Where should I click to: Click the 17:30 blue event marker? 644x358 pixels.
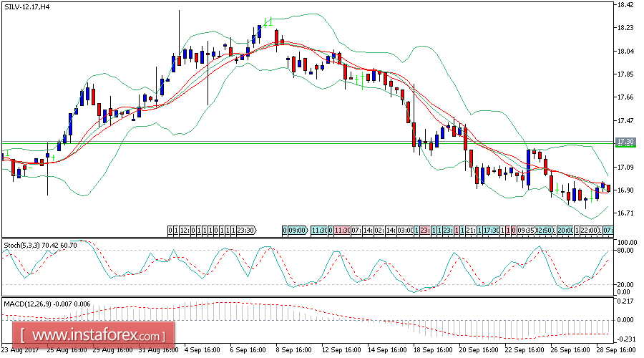click(x=491, y=230)
